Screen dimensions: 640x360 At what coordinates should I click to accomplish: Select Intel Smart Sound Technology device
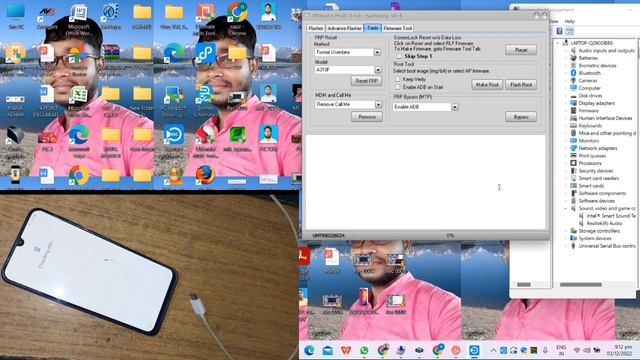611,216
